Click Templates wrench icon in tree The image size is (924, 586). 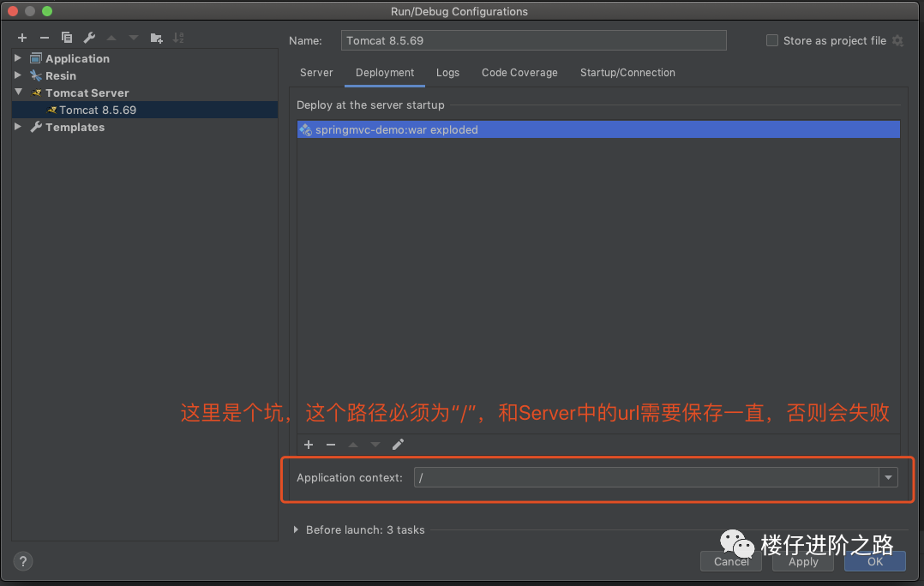point(36,127)
